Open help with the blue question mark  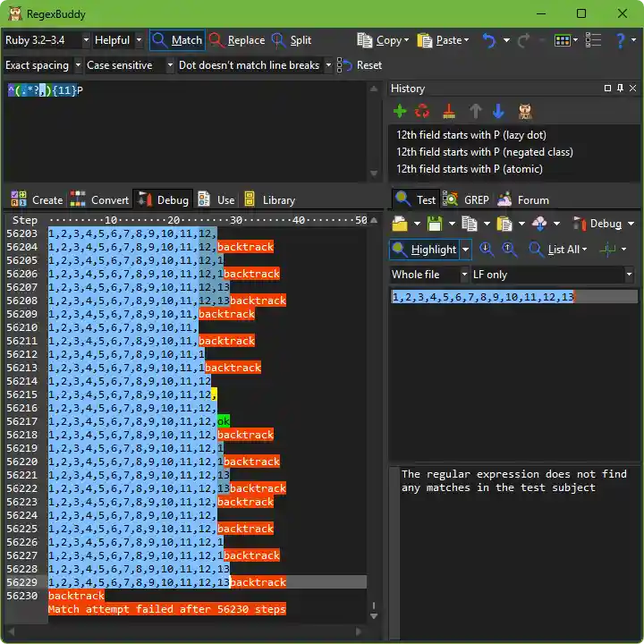621,40
